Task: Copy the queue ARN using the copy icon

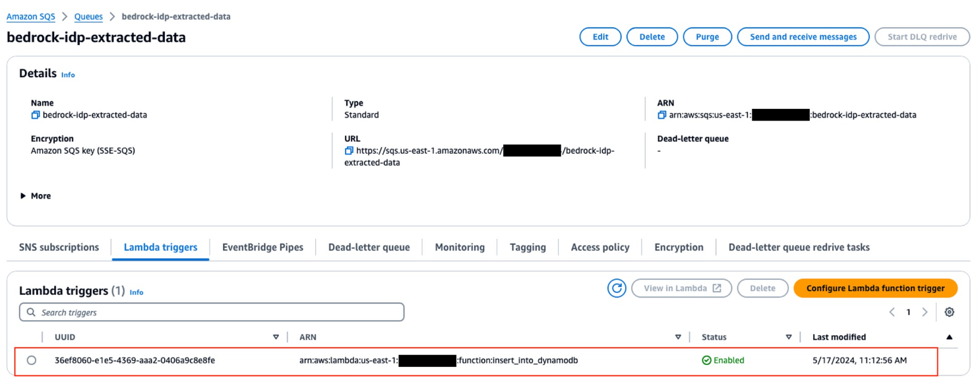Action: pyautogui.click(x=661, y=115)
